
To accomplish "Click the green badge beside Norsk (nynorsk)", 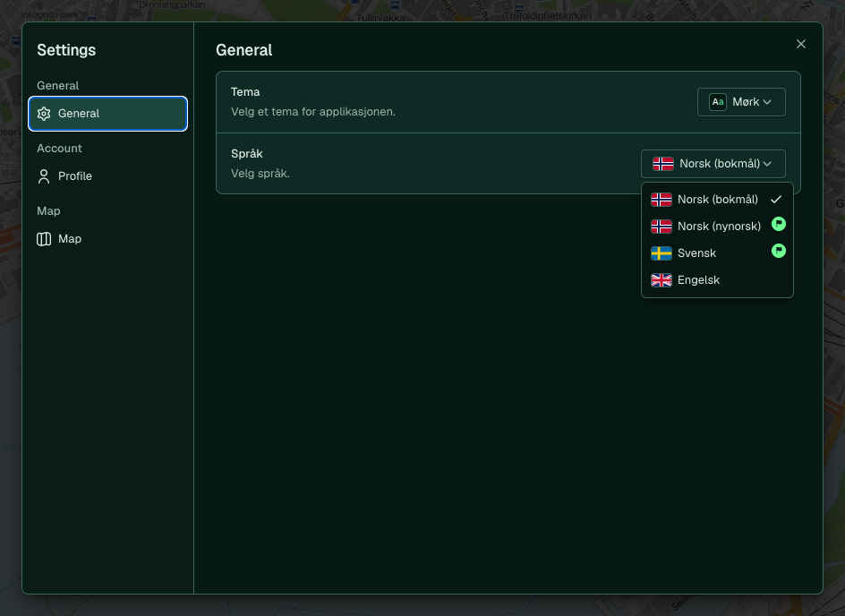I will [x=779, y=224].
